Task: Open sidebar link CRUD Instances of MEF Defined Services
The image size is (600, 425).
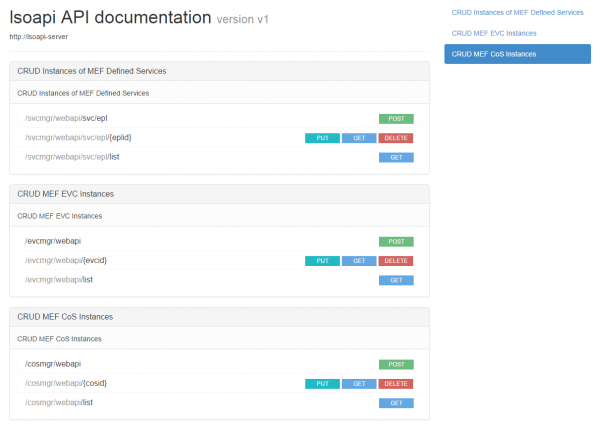Action: [517, 13]
